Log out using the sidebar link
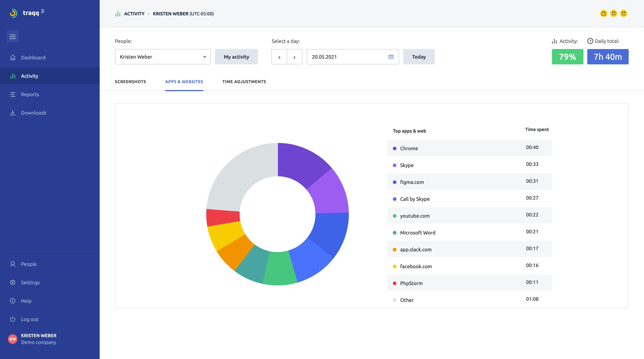644x359 pixels. [30, 319]
